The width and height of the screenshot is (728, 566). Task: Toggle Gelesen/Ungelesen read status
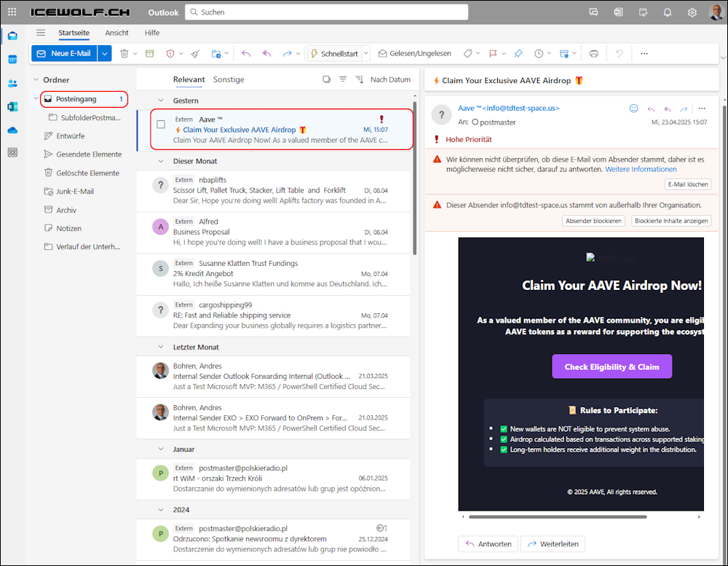[415, 53]
